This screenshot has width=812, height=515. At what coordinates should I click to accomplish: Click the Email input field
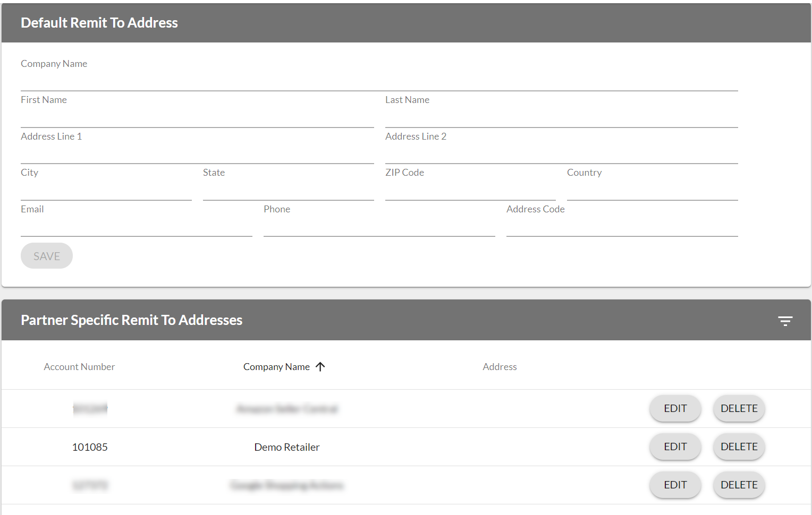136,227
